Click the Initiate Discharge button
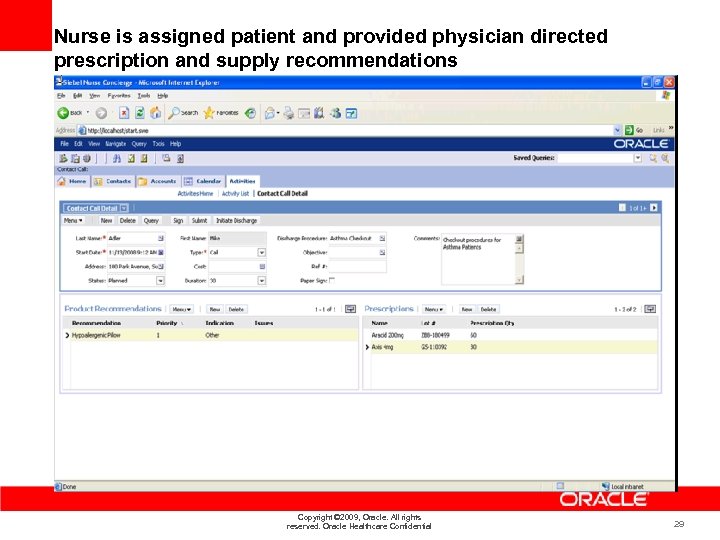720x540 pixels. click(236, 220)
